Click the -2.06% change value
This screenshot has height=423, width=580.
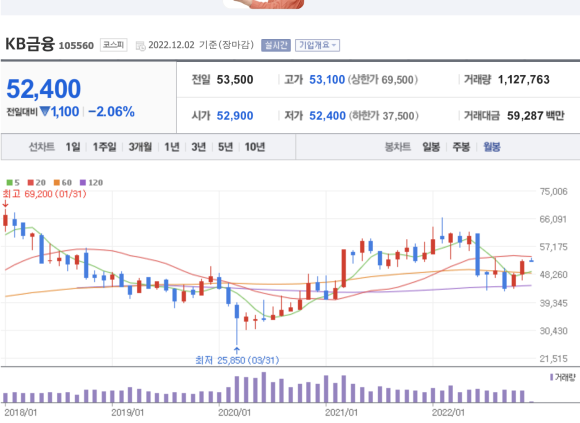click(x=111, y=112)
